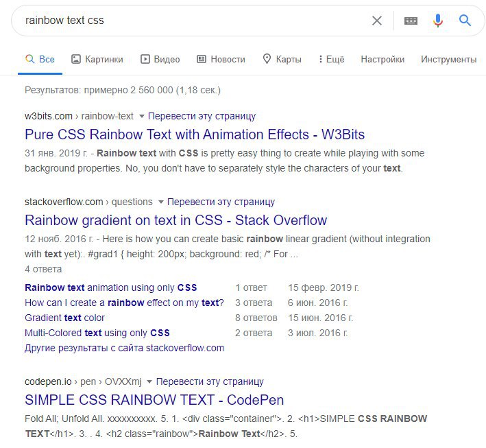486x448 pixels.
Task: Click the w3bits.com › rainbow-text URL
Action: point(79,116)
